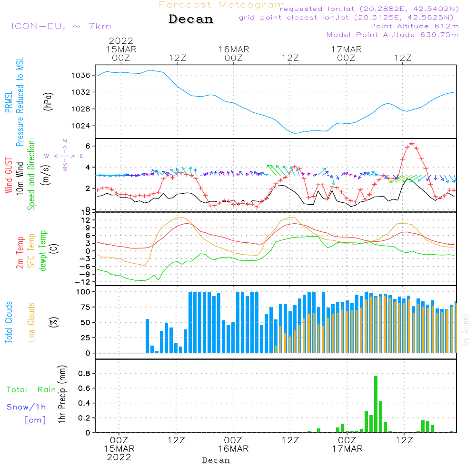Click the green 'Speed and Direction' label
The image size is (476, 476).
click(x=31, y=175)
